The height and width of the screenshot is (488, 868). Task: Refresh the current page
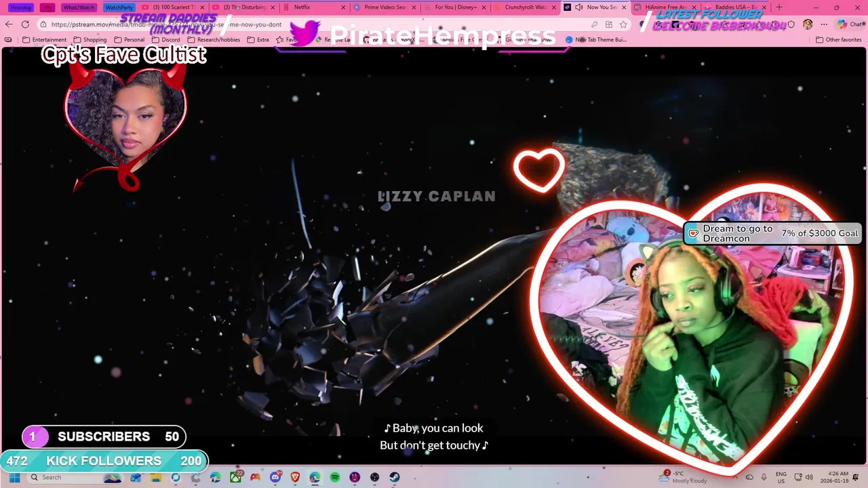tap(25, 24)
